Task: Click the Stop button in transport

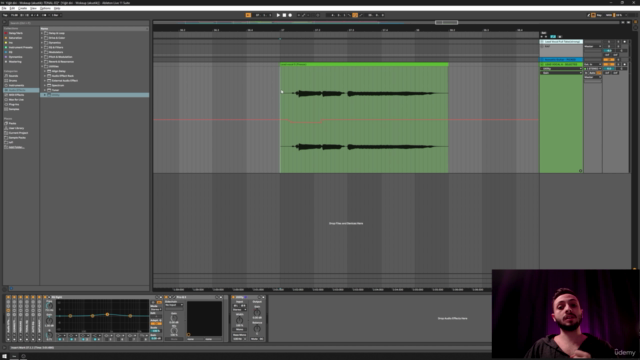Action: pyautogui.click(x=284, y=15)
